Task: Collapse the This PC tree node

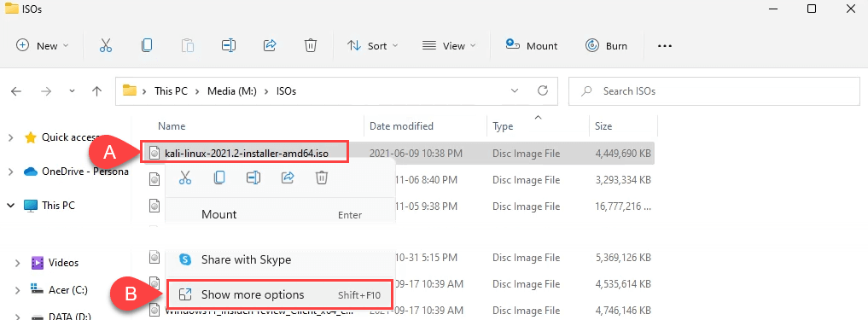Action: tap(10, 206)
